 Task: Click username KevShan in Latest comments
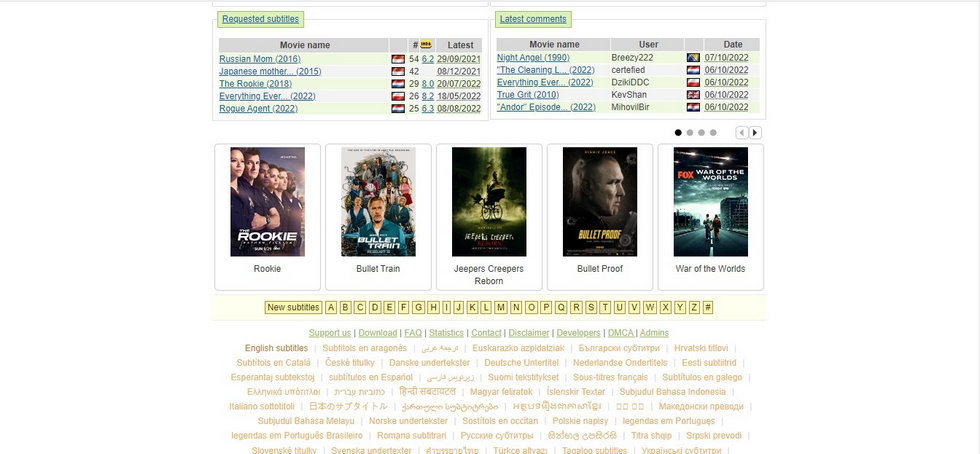629,95
